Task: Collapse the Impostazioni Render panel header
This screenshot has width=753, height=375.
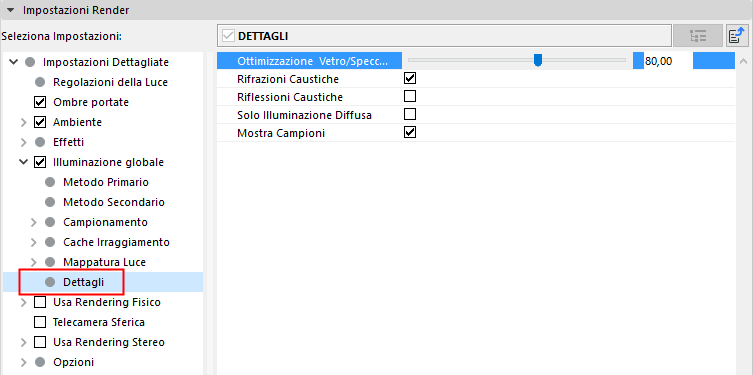Action: (x=11, y=10)
